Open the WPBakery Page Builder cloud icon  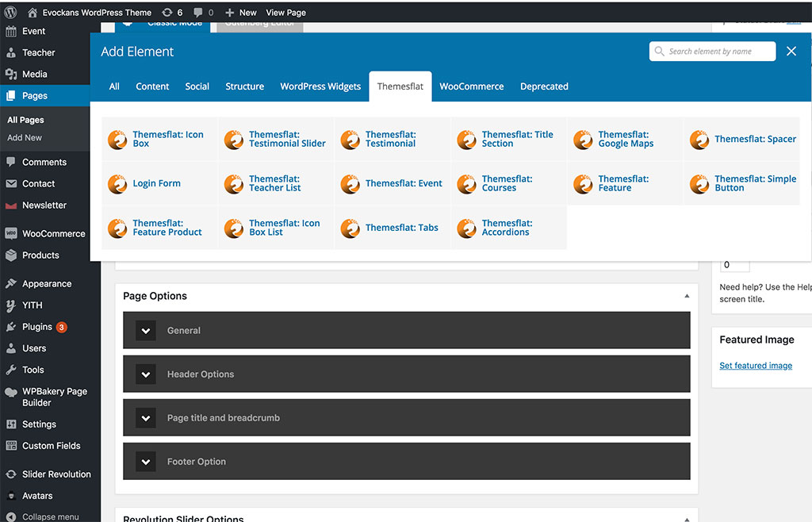pos(11,392)
